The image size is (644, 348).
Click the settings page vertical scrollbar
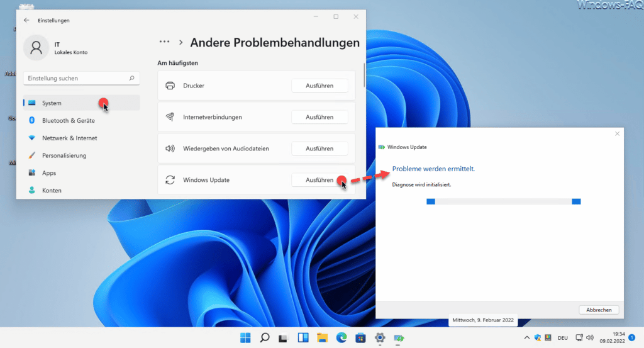click(x=364, y=75)
